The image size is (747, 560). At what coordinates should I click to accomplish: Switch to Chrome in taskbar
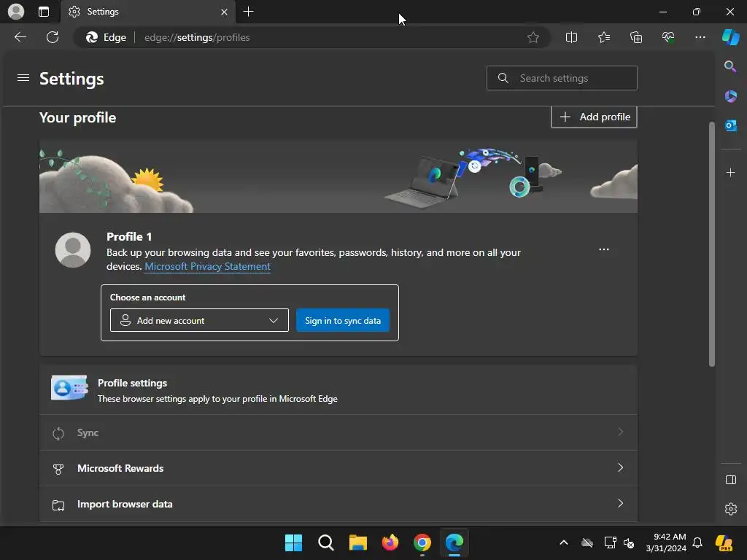pyautogui.click(x=422, y=542)
